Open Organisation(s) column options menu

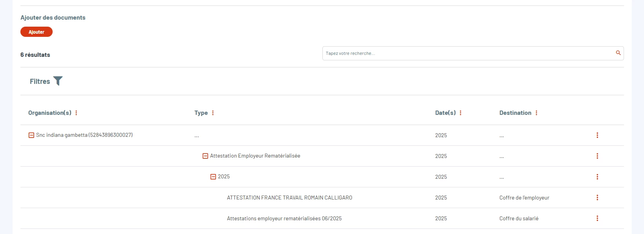(76, 113)
